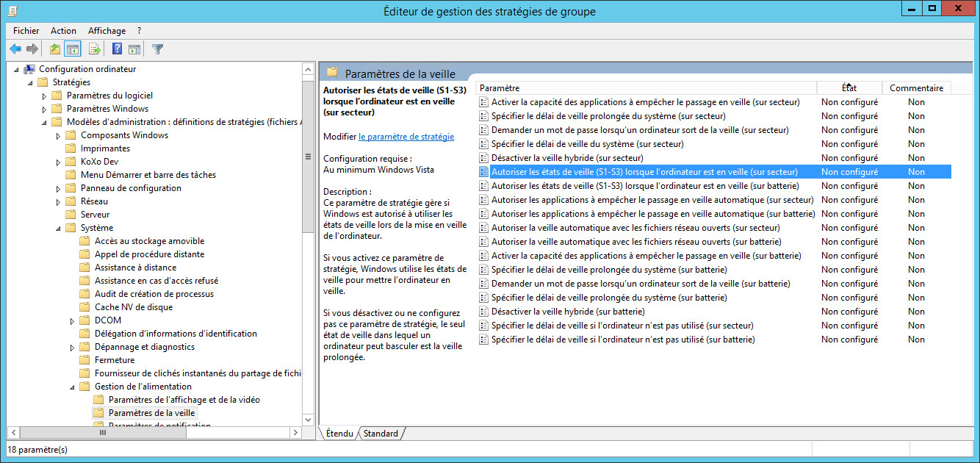The image size is (980, 463).
Task: Expand the Réseau tree node
Action: (x=58, y=201)
